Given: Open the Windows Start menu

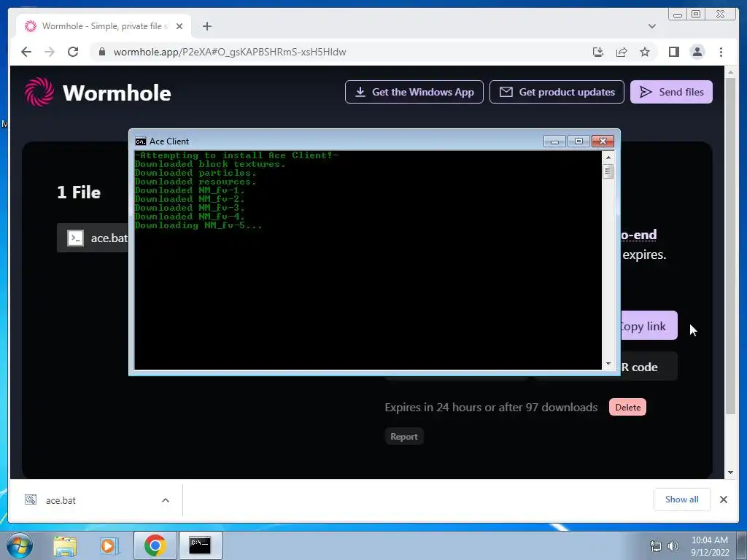Looking at the screenshot, I should pos(20,545).
